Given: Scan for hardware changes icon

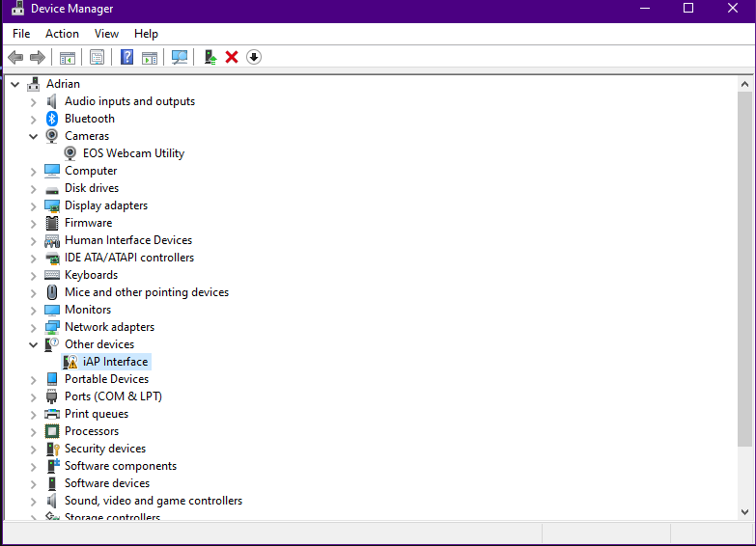Looking at the screenshot, I should [180, 57].
